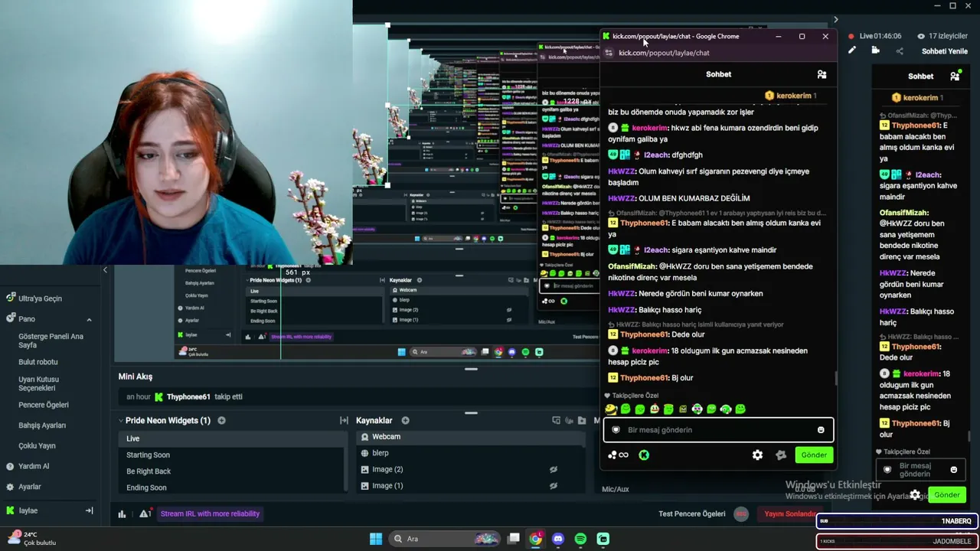
Task: Open Streamlabs icon on the taskbar
Action: tap(603, 539)
